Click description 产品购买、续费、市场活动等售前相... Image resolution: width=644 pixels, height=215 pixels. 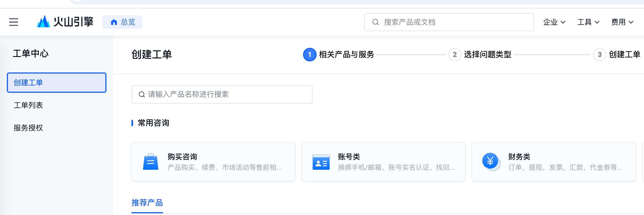point(225,167)
